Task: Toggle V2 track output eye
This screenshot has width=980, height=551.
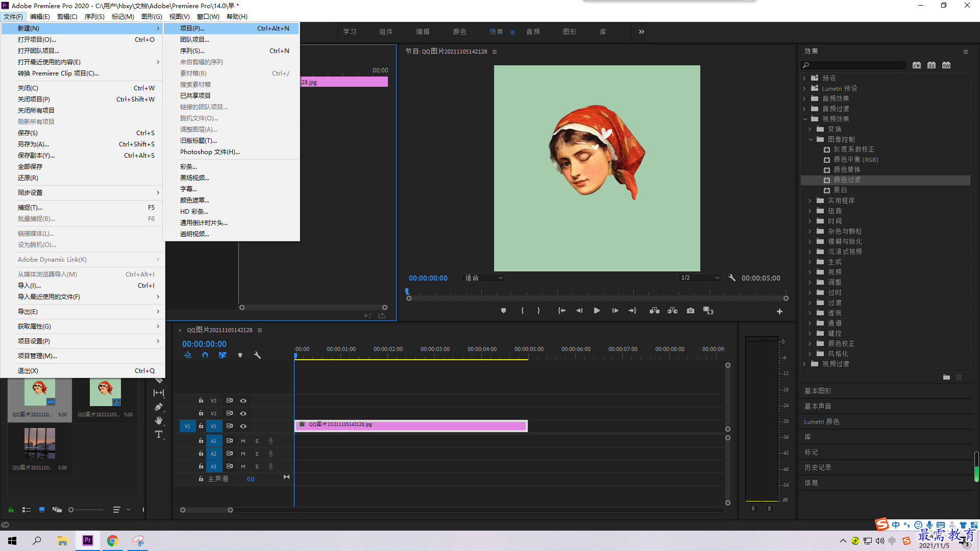Action: pyautogui.click(x=243, y=413)
